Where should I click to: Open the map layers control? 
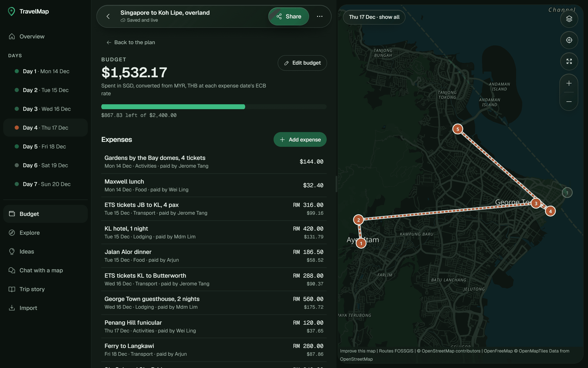(569, 19)
